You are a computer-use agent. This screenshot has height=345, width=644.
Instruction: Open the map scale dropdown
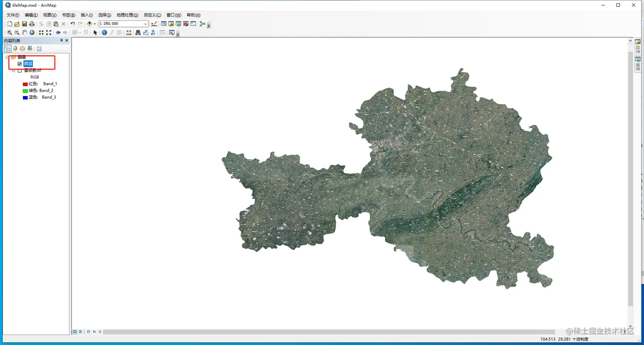(x=146, y=24)
